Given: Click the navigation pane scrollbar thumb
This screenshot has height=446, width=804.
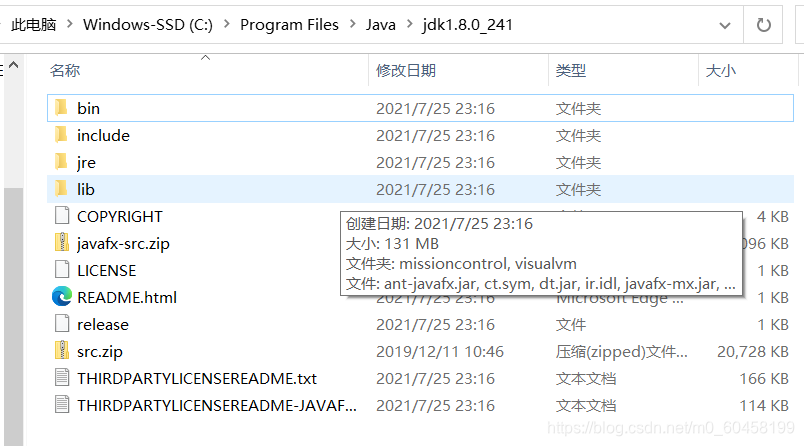Looking at the screenshot, I should click(14, 316).
